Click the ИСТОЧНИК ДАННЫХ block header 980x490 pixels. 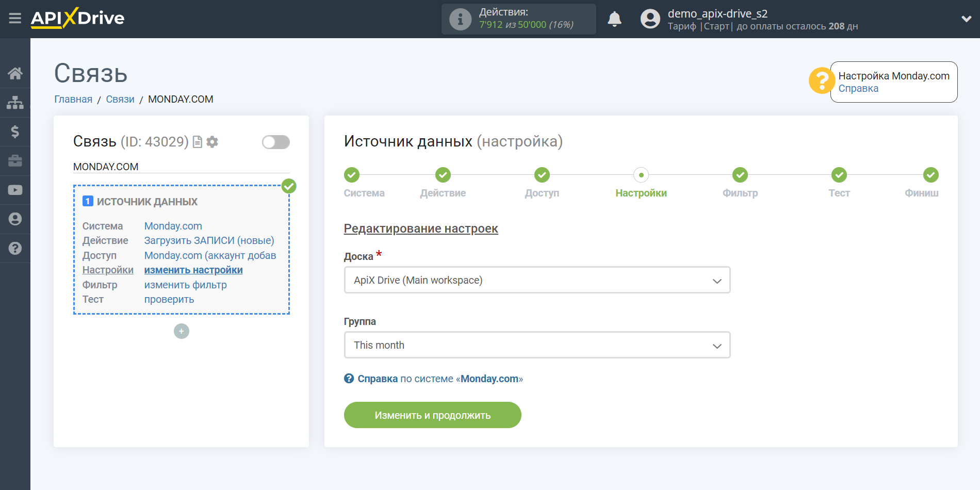click(x=147, y=202)
